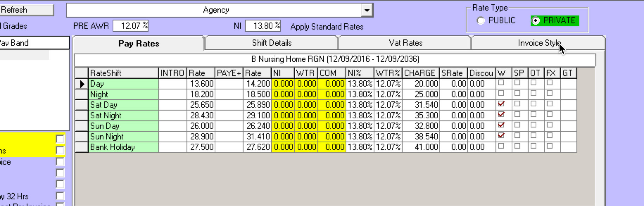Switch to the Shift Details tab
The image size is (644, 206).
click(x=271, y=43)
